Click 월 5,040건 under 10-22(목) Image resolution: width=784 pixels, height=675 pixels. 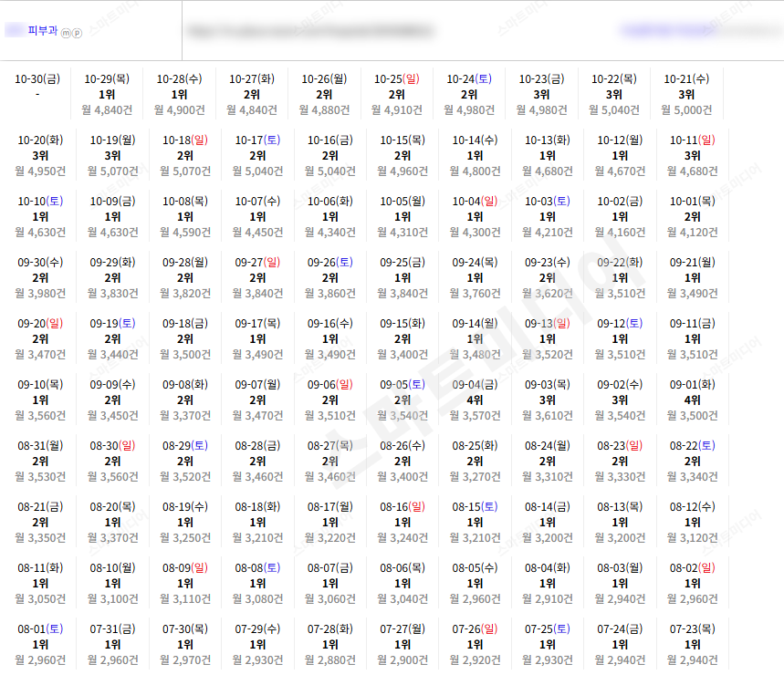click(614, 110)
